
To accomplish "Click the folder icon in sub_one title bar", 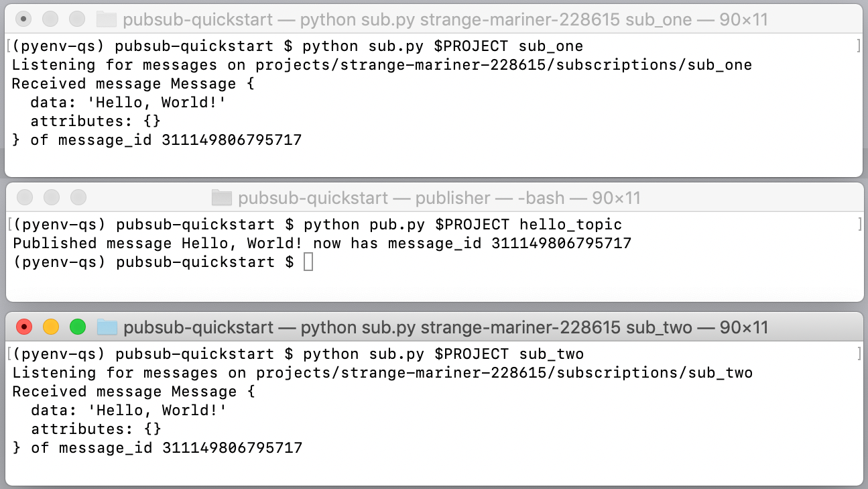I will point(106,19).
